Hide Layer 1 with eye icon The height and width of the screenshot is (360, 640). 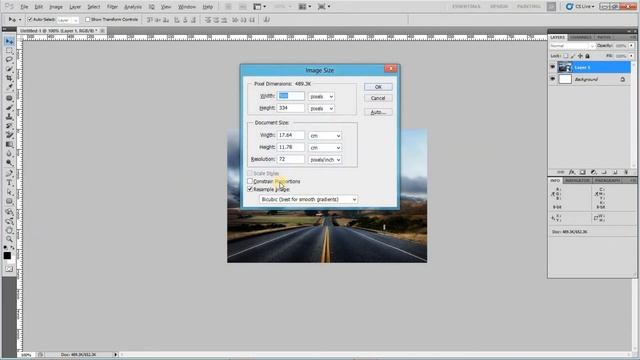click(553, 67)
